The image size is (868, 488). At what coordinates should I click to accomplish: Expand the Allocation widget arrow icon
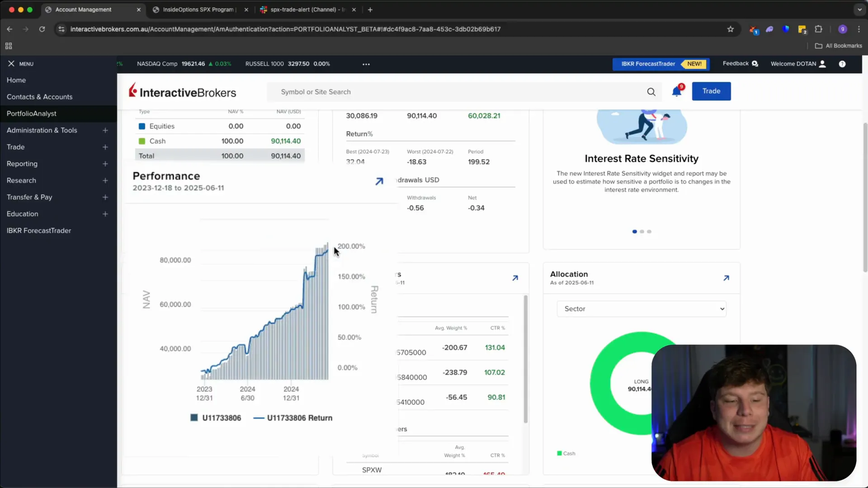tap(726, 278)
